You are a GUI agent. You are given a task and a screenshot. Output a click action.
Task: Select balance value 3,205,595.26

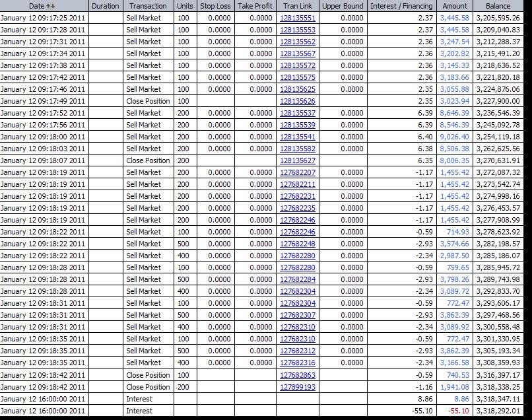tap(498, 18)
